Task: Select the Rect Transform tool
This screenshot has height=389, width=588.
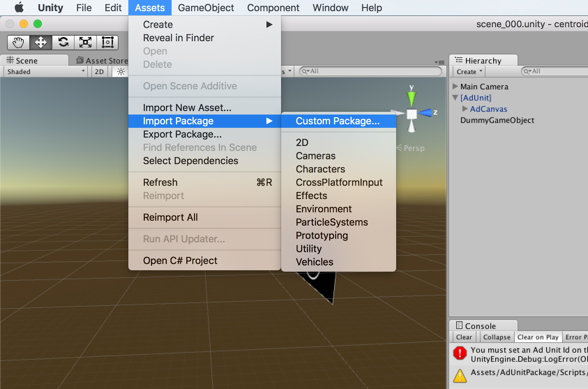Action: click(107, 43)
